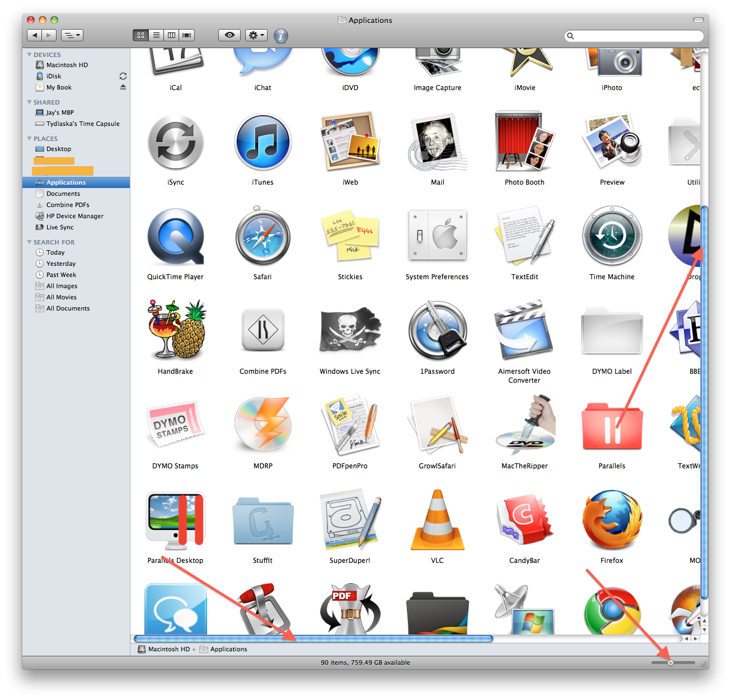The image size is (731, 700).
Task: Select the 1Password icon
Action: coord(438,330)
